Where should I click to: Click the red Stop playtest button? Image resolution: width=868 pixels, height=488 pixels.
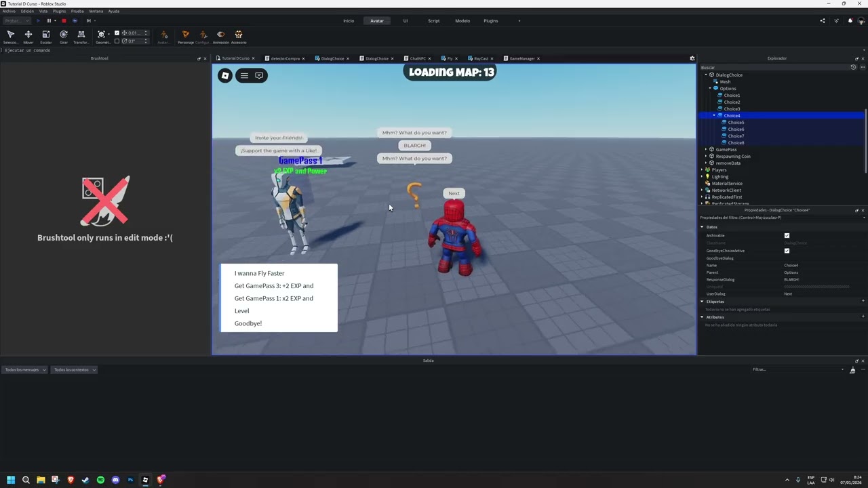64,21
